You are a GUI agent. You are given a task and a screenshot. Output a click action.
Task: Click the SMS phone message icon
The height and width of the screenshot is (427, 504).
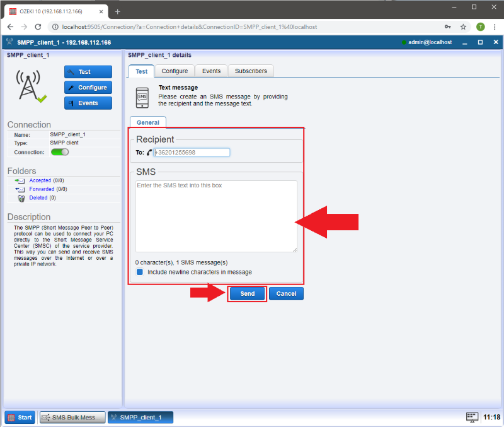coord(143,97)
